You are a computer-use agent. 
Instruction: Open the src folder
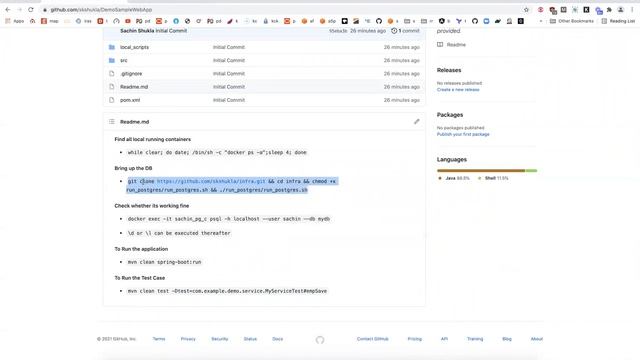[x=124, y=60]
